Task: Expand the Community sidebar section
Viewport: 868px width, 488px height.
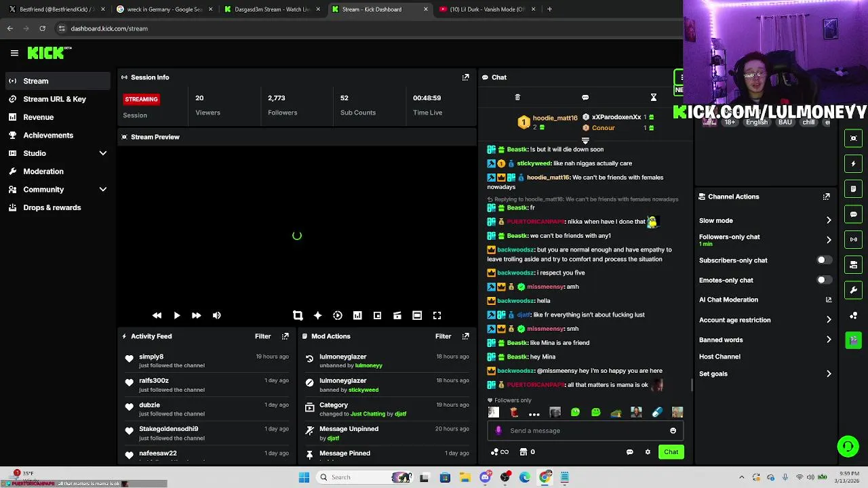Action: pos(103,190)
